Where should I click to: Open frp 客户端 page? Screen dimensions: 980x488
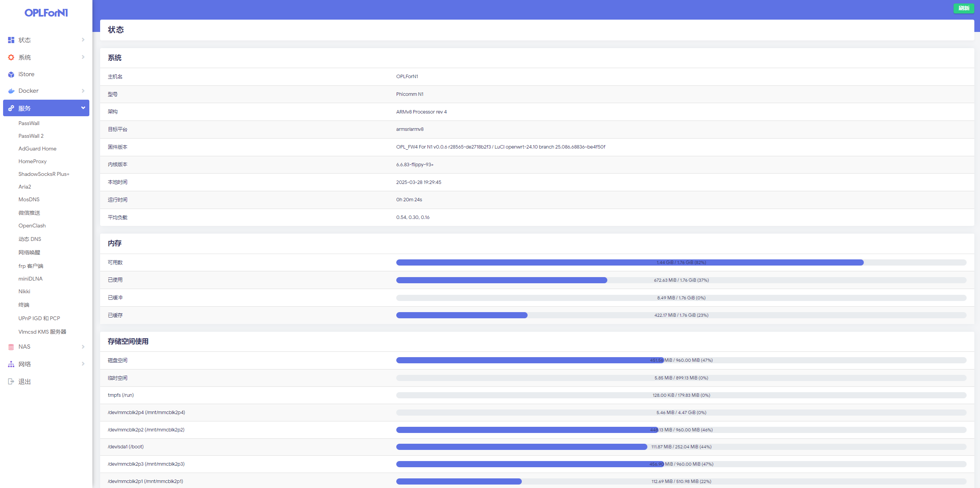coord(31,266)
